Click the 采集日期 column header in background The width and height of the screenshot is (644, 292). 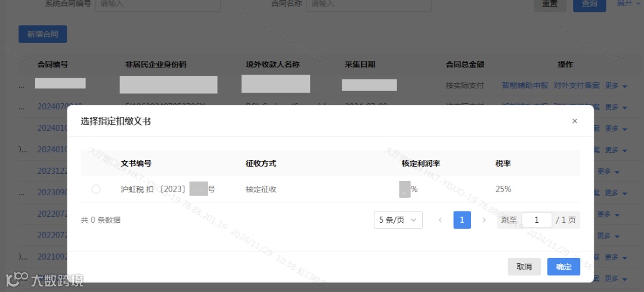[360, 64]
